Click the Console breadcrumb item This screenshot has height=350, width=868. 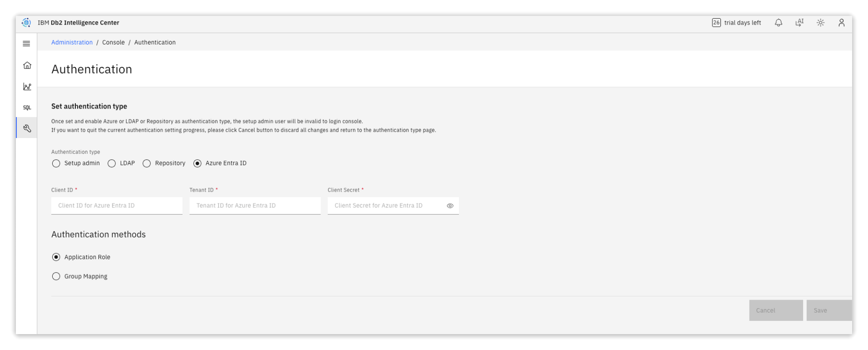(x=113, y=42)
